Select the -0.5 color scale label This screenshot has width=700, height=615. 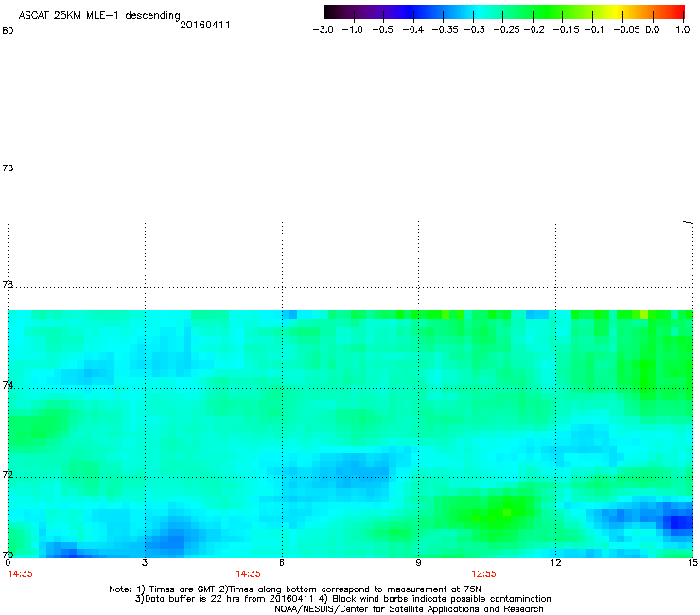[x=382, y=30]
